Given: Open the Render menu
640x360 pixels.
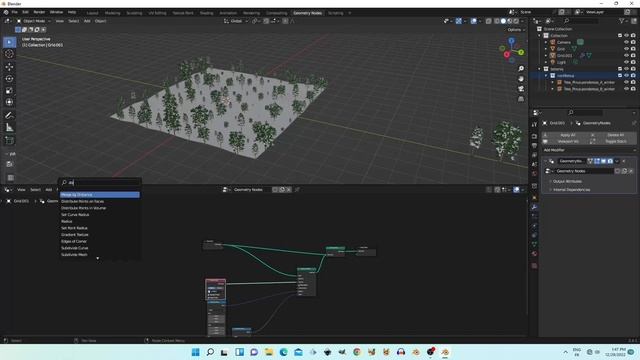Looking at the screenshot, I should point(39,12).
